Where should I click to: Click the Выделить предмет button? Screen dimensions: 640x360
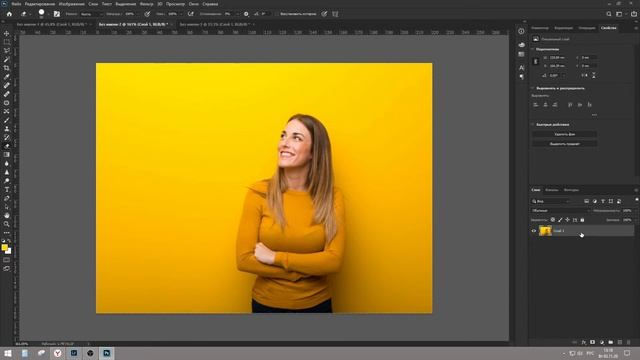564,144
